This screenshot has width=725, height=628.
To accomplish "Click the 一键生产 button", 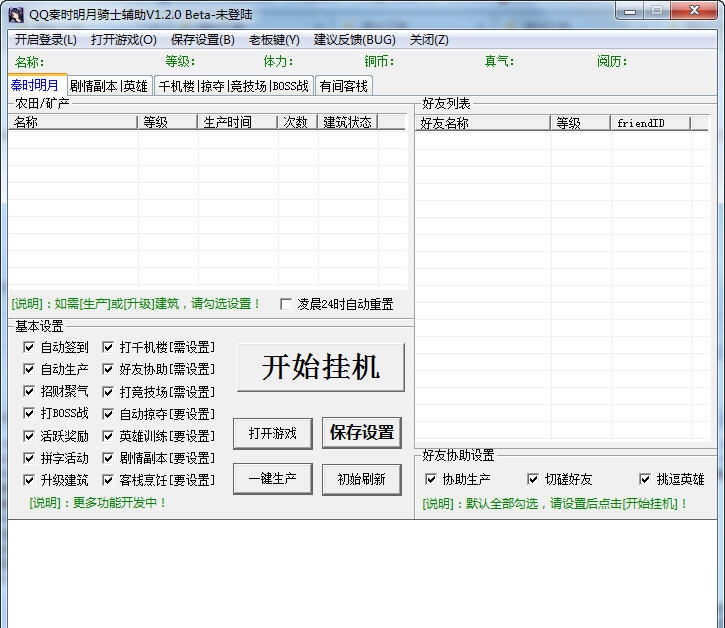I will 273,479.
